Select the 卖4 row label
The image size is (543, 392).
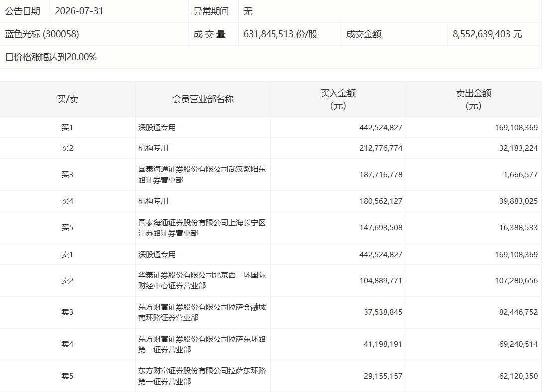[67, 344]
